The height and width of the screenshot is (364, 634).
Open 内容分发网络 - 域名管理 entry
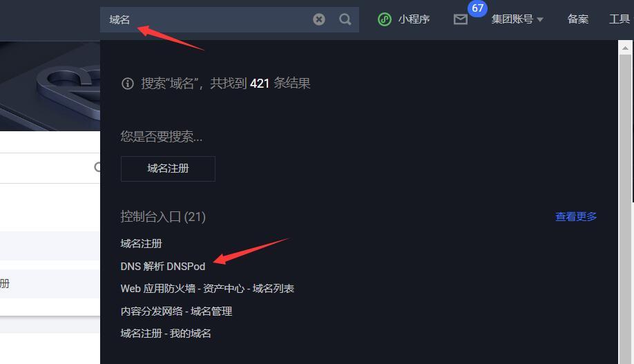[176, 311]
